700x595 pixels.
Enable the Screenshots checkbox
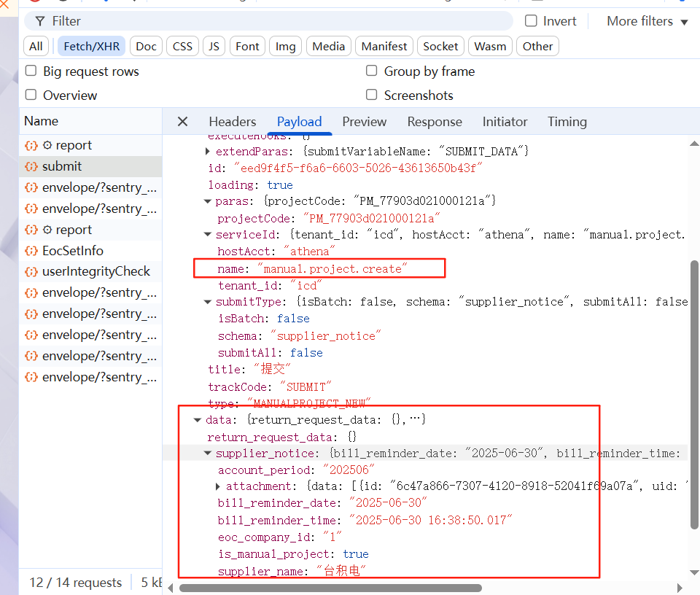371,95
